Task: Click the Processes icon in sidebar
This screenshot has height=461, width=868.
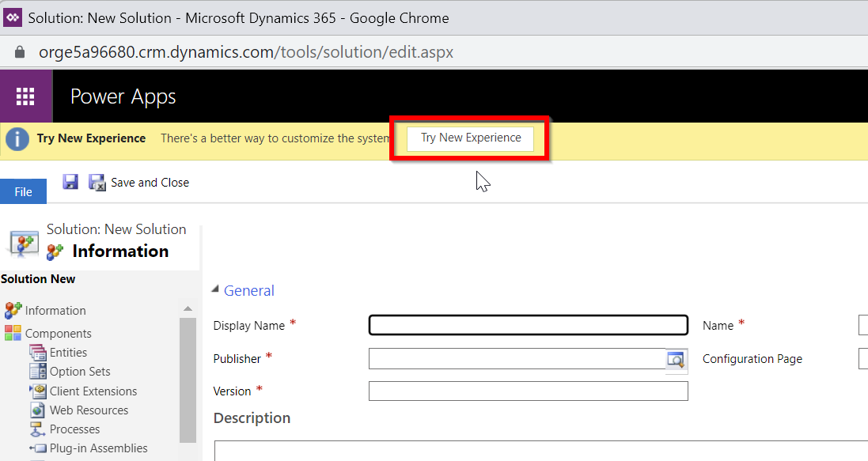Action: pos(38,429)
